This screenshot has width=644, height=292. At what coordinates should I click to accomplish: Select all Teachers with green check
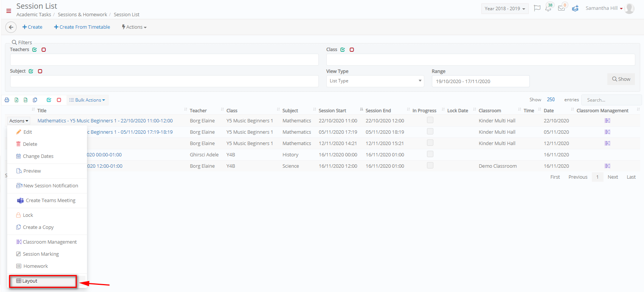[35, 50]
